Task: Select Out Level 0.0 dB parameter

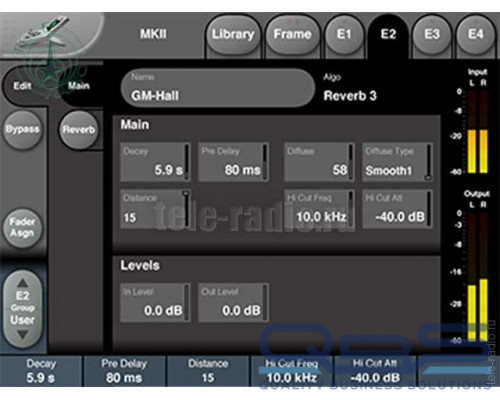Action: point(233,303)
